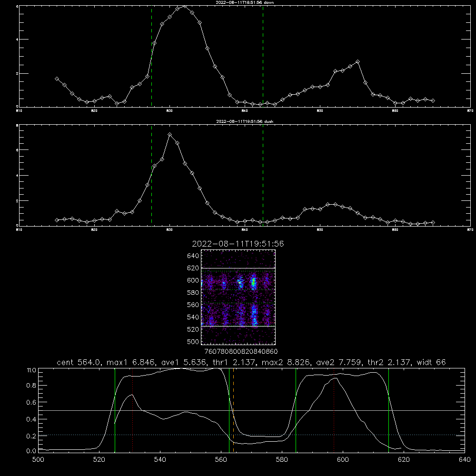
Task: Click the first data diamond of the dawn curve
Action: pos(57,79)
